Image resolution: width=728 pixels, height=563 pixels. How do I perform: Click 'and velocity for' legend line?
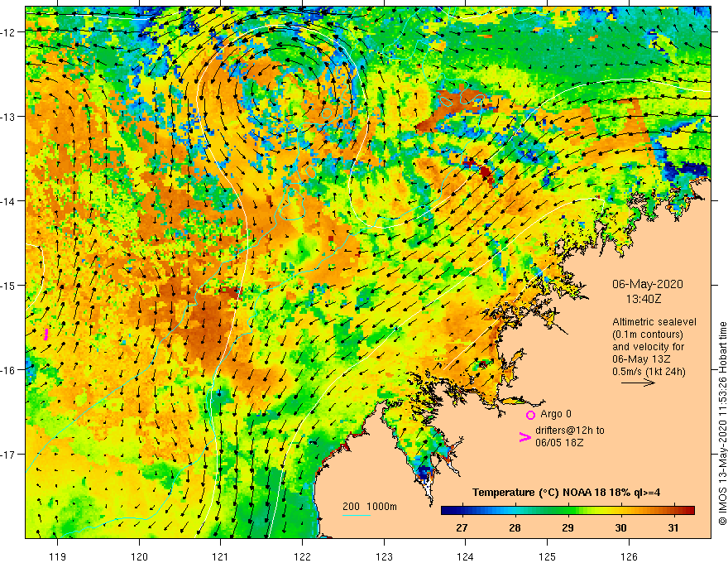648,347
